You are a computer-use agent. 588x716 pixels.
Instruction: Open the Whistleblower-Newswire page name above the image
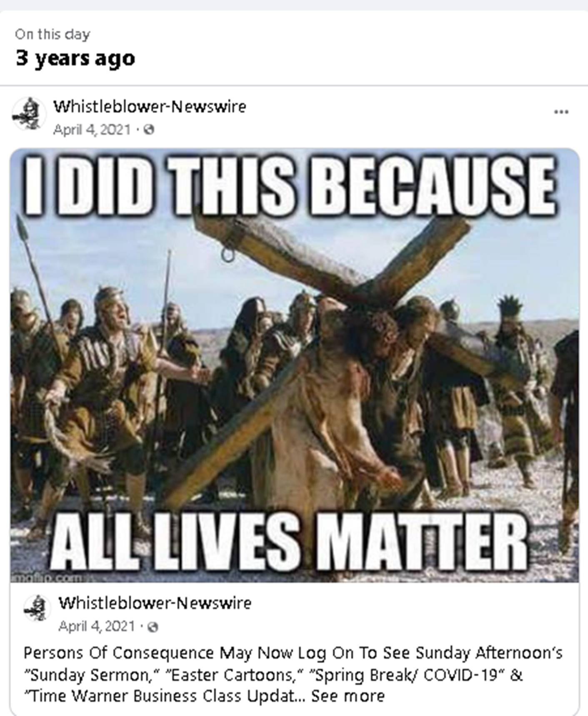click(x=150, y=107)
